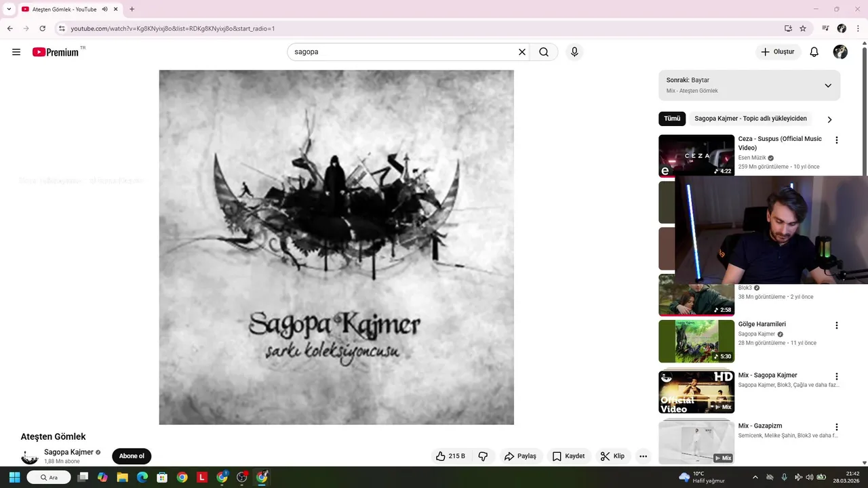
Task: Open weather widget 10°C Hafif yağmur
Action: [702, 477]
